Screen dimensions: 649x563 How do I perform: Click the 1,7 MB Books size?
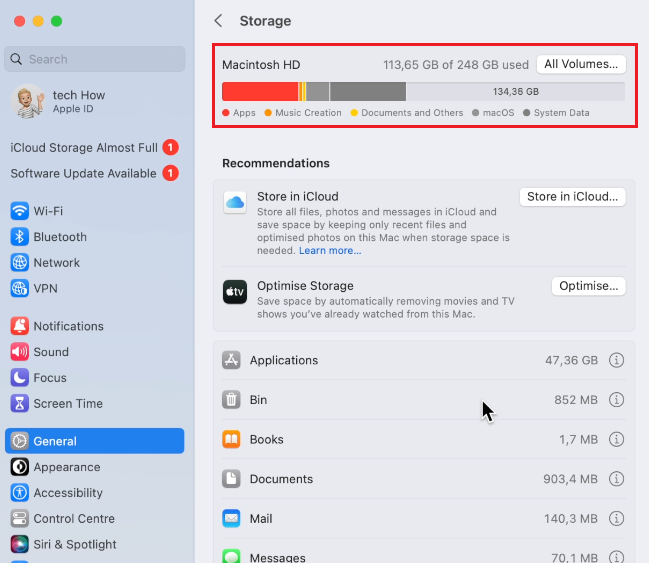578,439
